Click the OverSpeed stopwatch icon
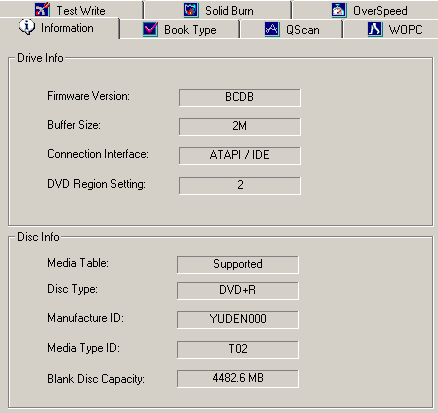This screenshot has height=413, width=438. click(339, 10)
